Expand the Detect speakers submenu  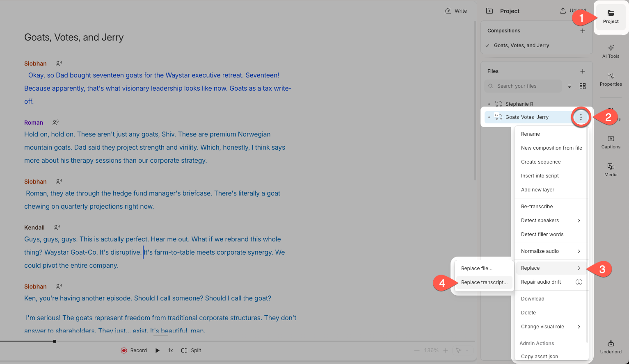click(x=540, y=220)
